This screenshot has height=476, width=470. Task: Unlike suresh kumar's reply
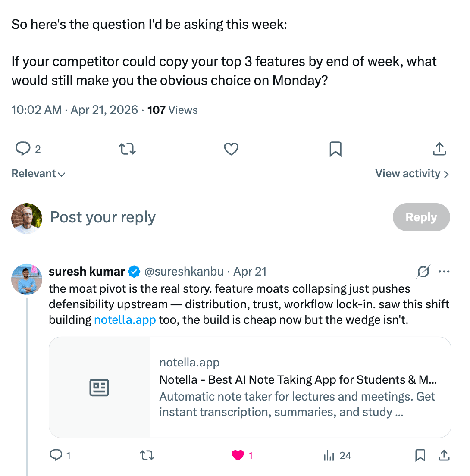[238, 455]
